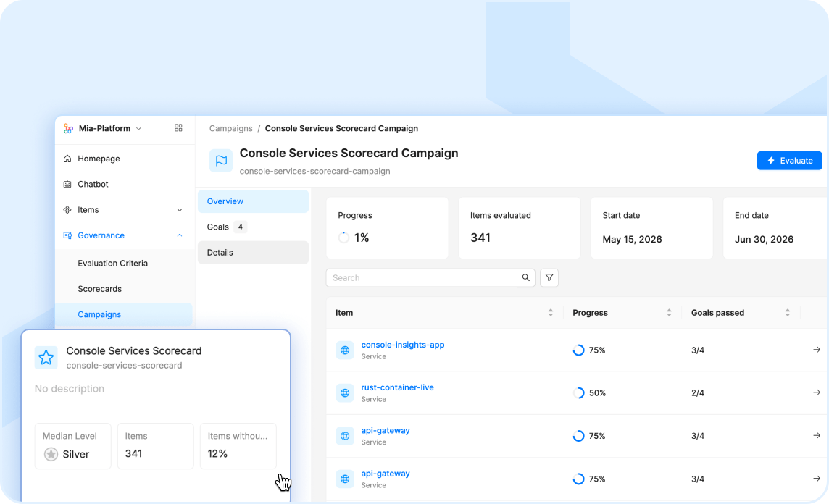The height and width of the screenshot is (504, 829).
Task: Click the search input field
Action: tap(421, 278)
